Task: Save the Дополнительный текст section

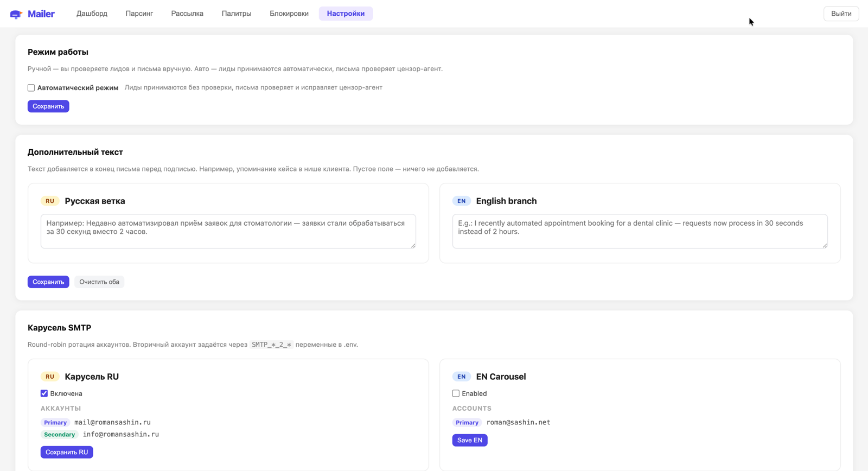Action: pos(48,282)
